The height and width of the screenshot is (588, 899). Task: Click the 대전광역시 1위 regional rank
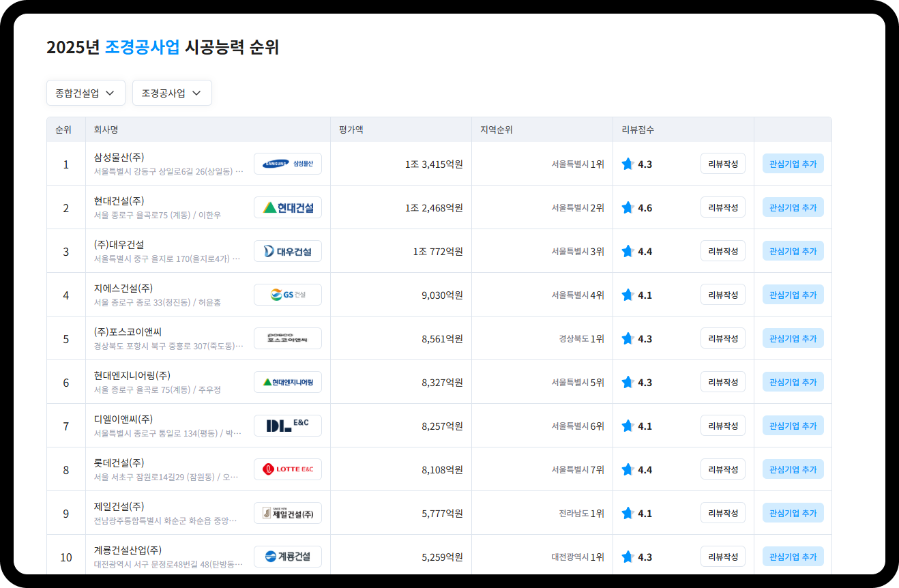click(x=578, y=557)
